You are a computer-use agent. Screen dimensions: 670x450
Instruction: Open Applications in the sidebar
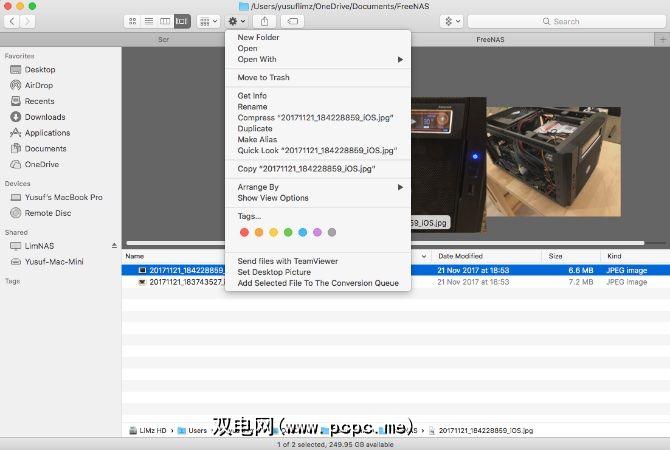47,132
